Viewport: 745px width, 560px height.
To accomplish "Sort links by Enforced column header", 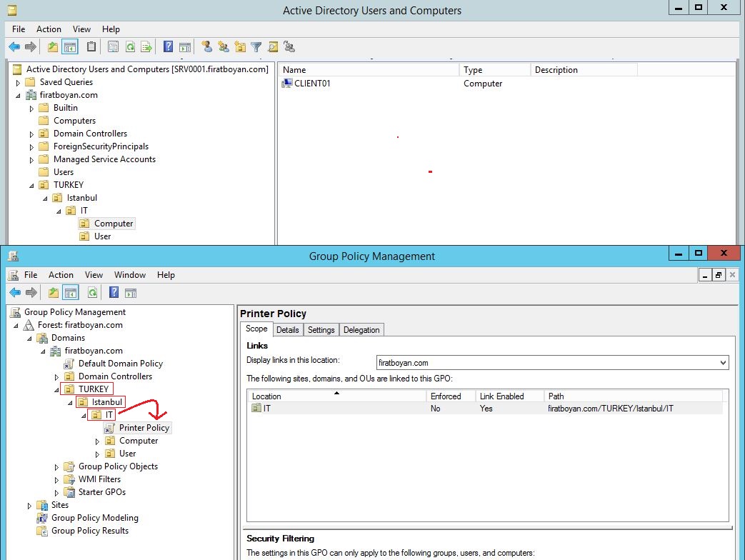I will (451, 396).
